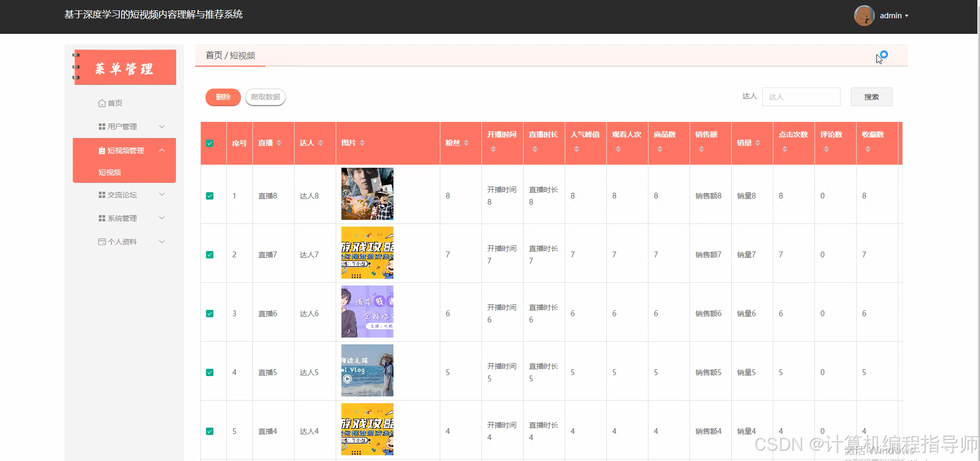The width and height of the screenshot is (980, 461).
Task: Open the admin dropdown arrow
Action: click(x=907, y=16)
